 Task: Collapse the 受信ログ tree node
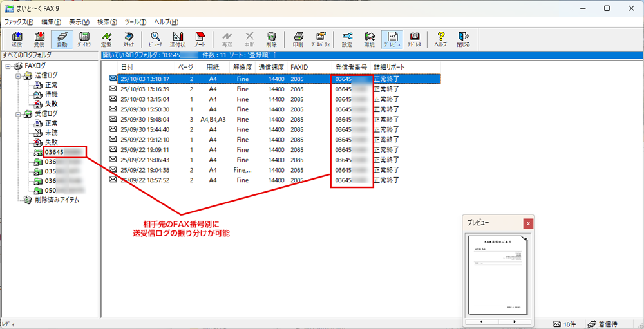[x=17, y=114]
